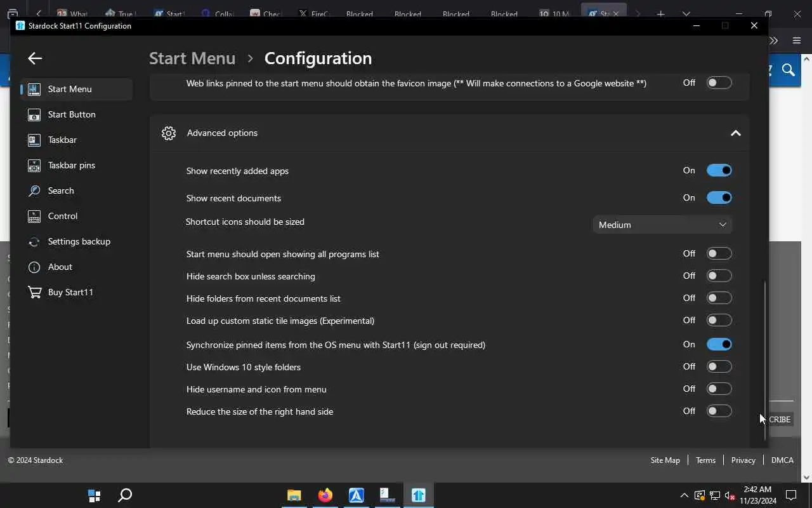Click the taskbar clock and date

[758, 495]
